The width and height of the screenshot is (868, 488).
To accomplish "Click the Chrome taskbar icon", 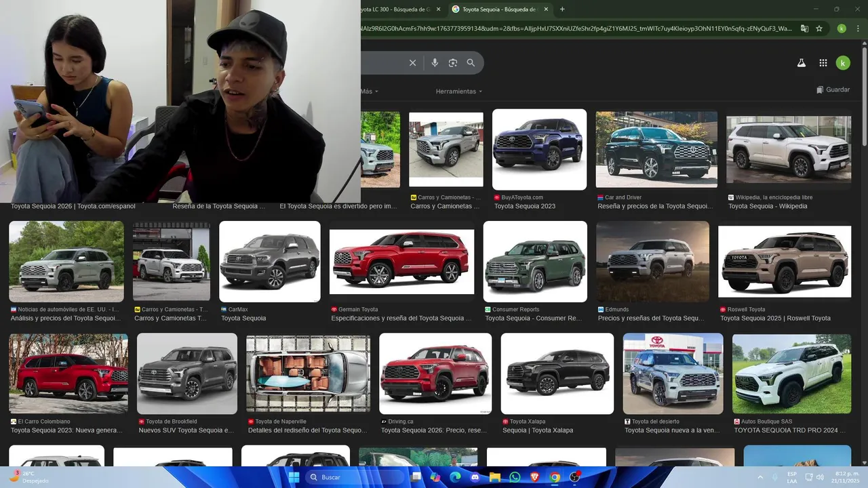I will pyautogui.click(x=555, y=477).
